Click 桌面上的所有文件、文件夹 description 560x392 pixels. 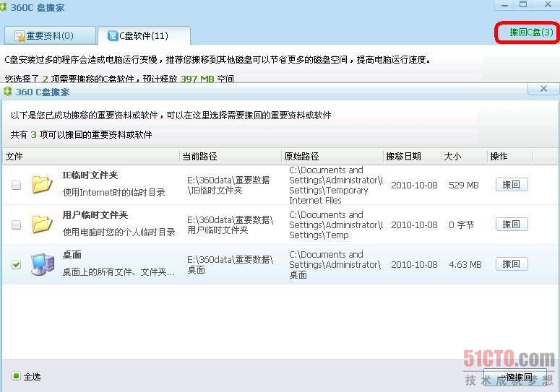tap(119, 272)
